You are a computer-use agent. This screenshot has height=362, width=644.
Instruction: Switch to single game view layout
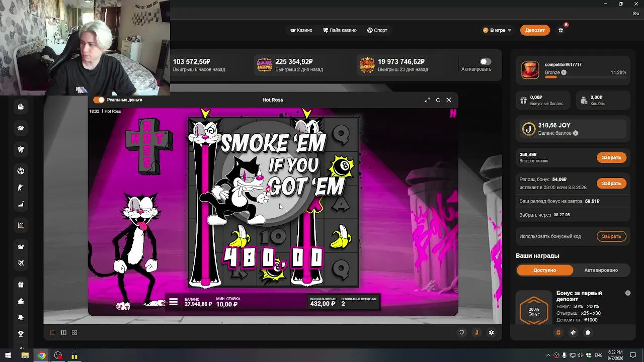pos(53,332)
